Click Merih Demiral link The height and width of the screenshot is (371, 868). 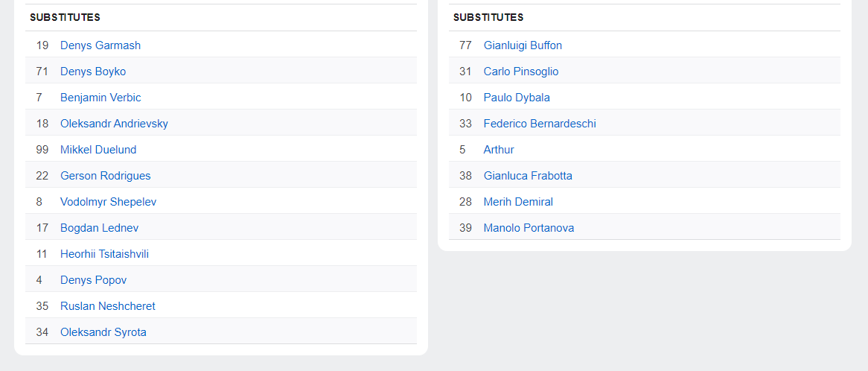518,202
